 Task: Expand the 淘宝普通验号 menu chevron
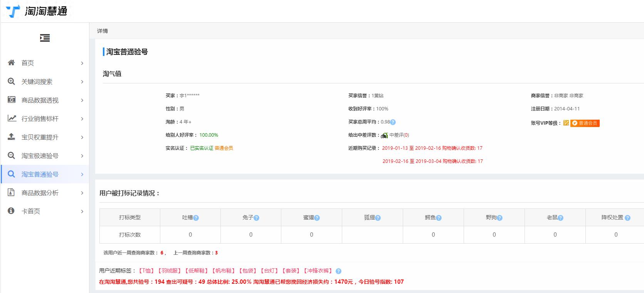[82, 174]
